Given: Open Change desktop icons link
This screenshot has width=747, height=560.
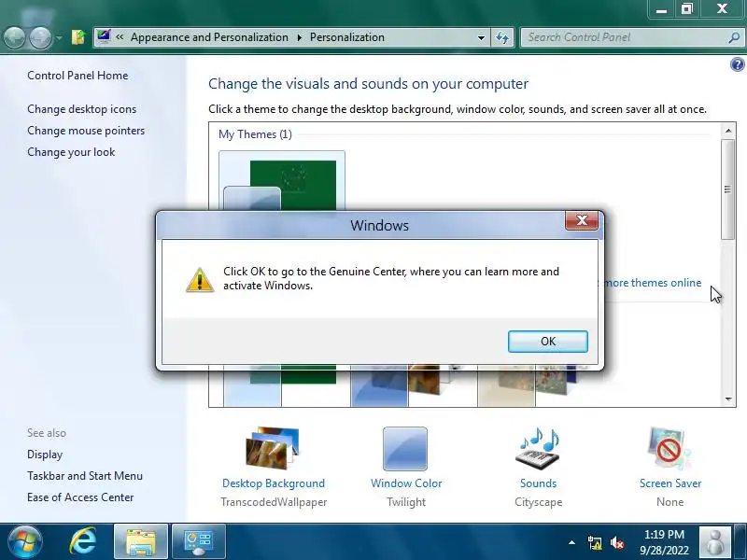Looking at the screenshot, I should coord(81,109).
